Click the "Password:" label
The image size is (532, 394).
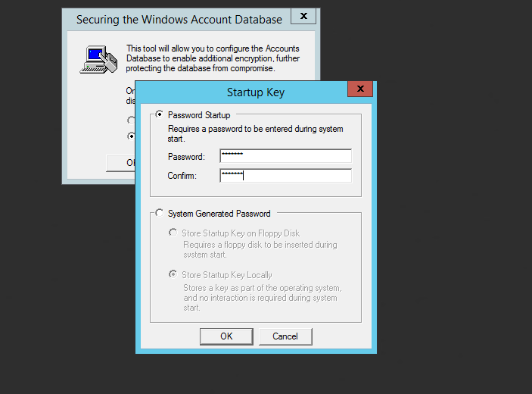coord(186,157)
